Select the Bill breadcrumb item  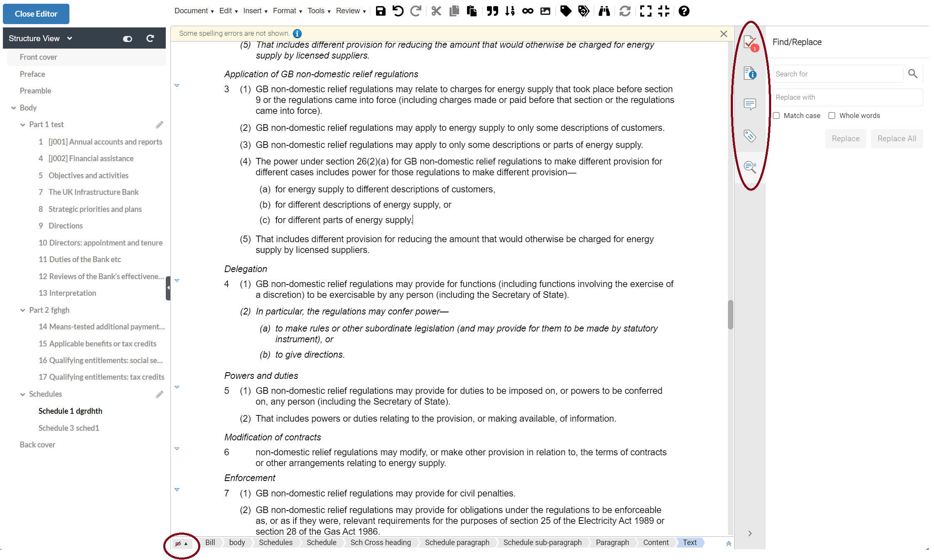coord(210,543)
